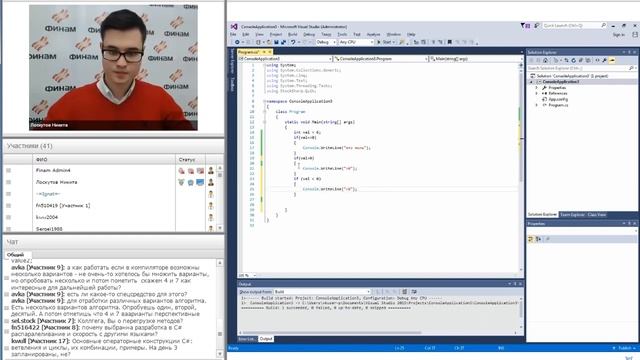Click the Start debugging button

point(384,42)
